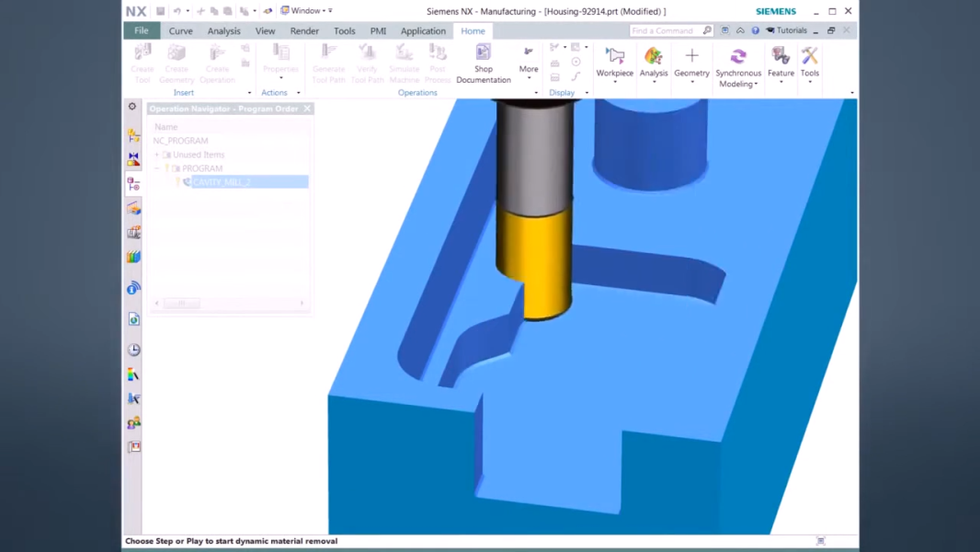Click the Save icon in the quick access toolbar
This screenshot has height=552, width=980.
point(161,11)
